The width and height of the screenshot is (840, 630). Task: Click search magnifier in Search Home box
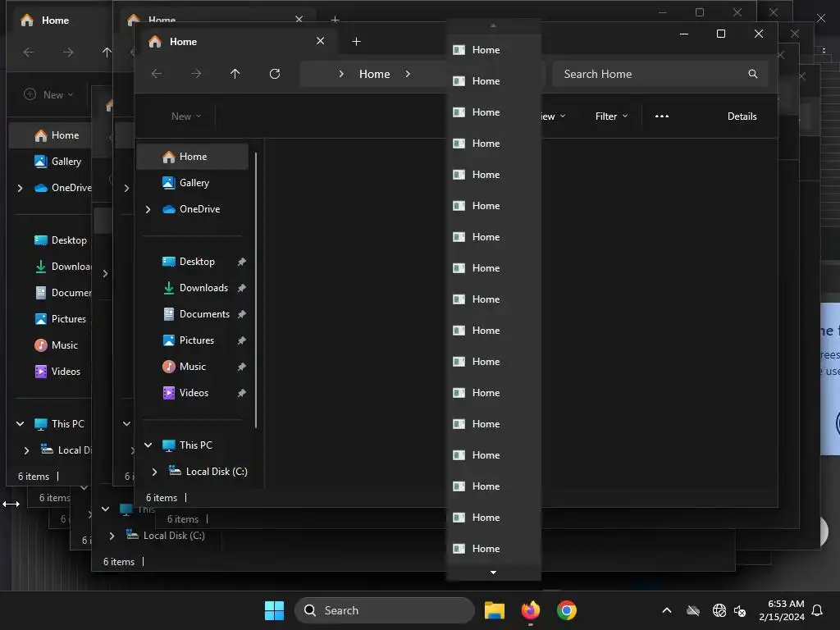click(x=753, y=74)
